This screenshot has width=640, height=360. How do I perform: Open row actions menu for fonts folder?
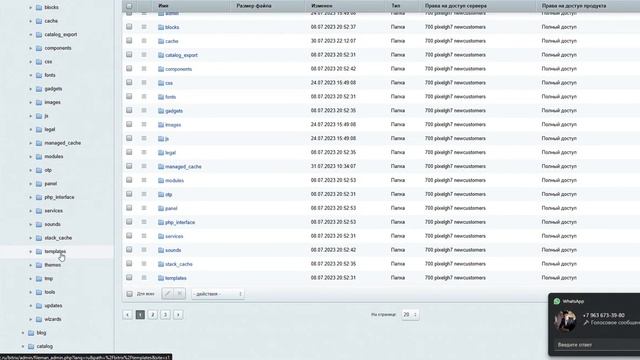pyautogui.click(x=144, y=96)
